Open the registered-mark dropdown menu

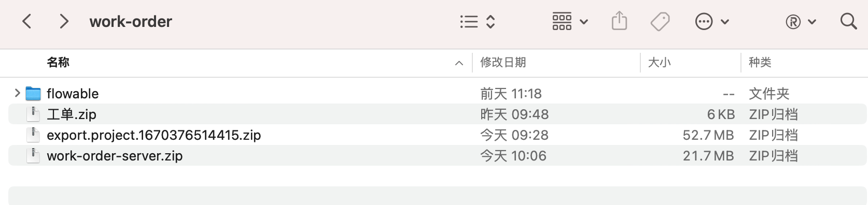[801, 22]
